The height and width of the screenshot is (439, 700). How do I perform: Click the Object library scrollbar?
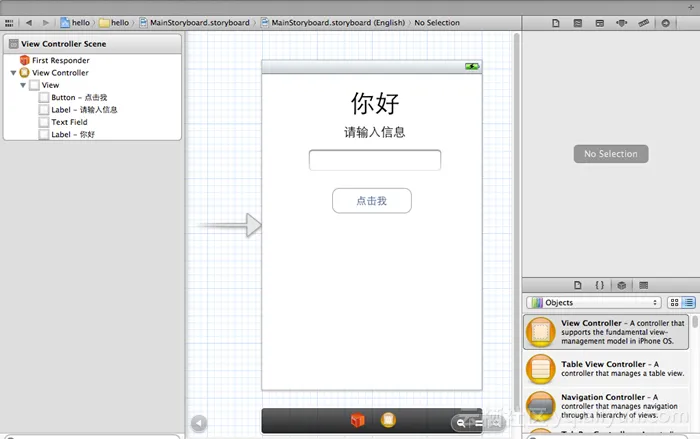coord(695,322)
